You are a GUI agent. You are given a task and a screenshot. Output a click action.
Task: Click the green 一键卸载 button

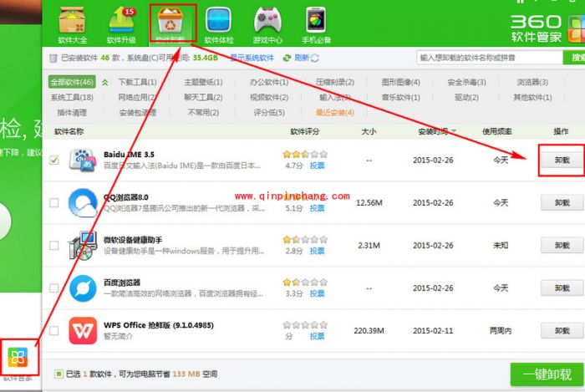tap(547, 374)
